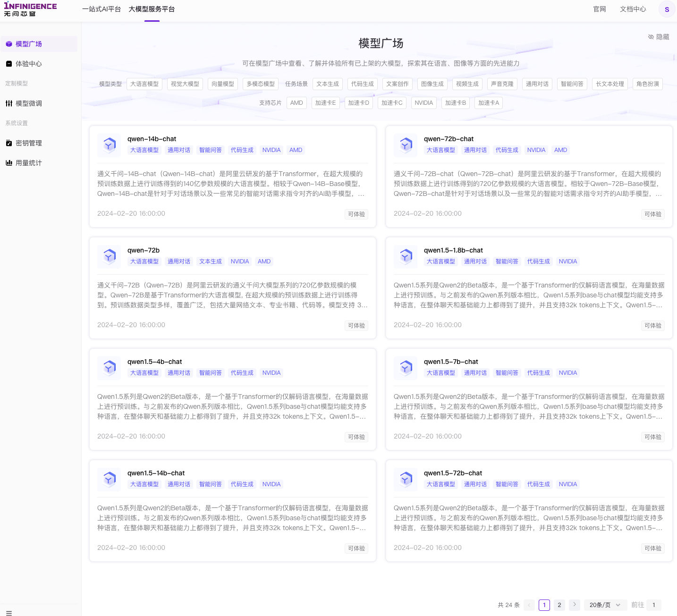This screenshot has height=616, width=677.
Task: Filter by 视频生成 task scenario
Action: click(x=467, y=84)
